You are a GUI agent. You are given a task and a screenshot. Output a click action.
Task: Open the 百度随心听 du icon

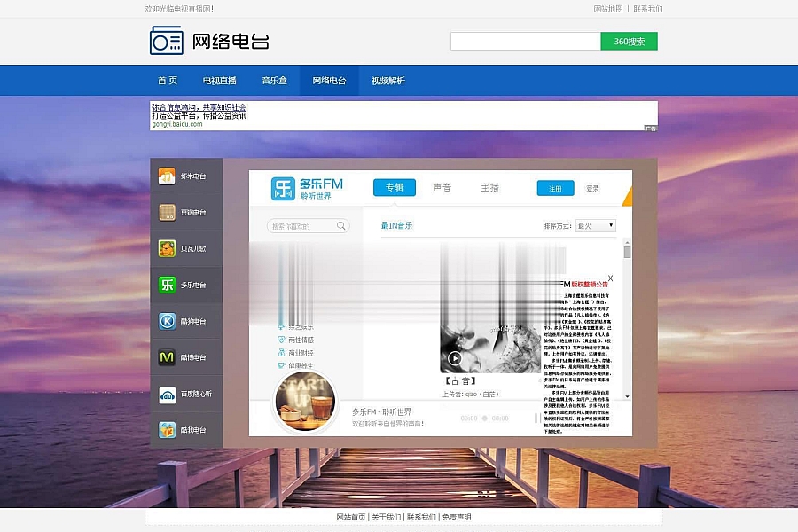click(167, 394)
